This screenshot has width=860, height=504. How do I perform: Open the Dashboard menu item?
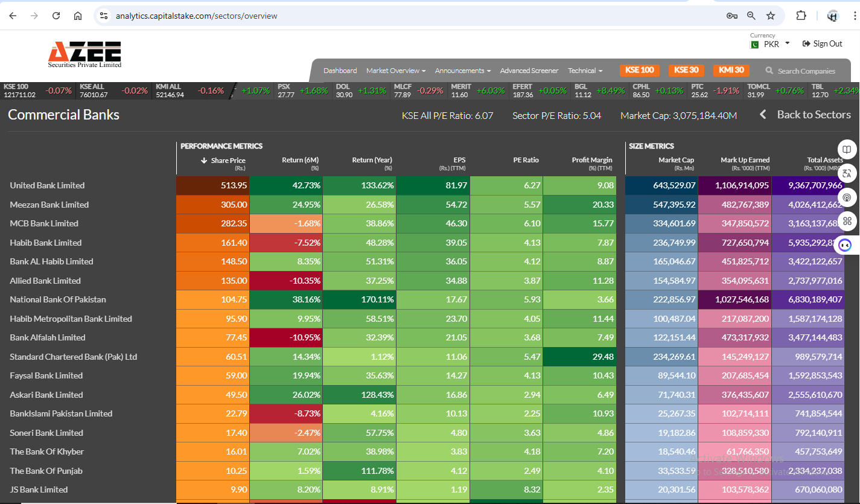click(340, 71)
